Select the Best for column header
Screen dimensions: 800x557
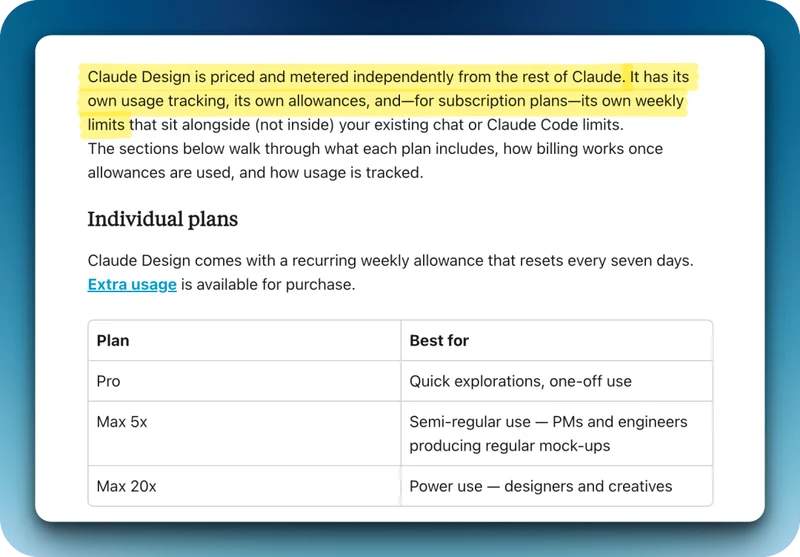[439, 340]
